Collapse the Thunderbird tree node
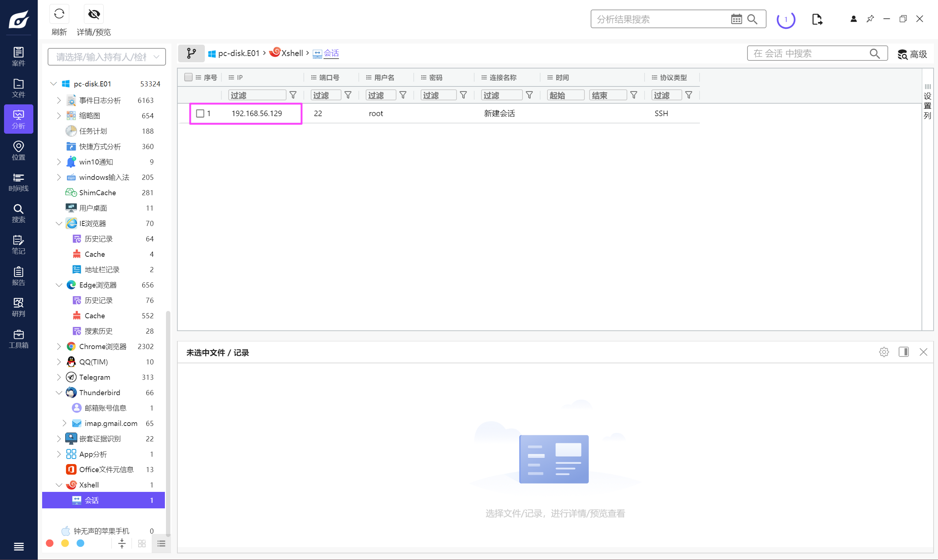 point(59,393)
